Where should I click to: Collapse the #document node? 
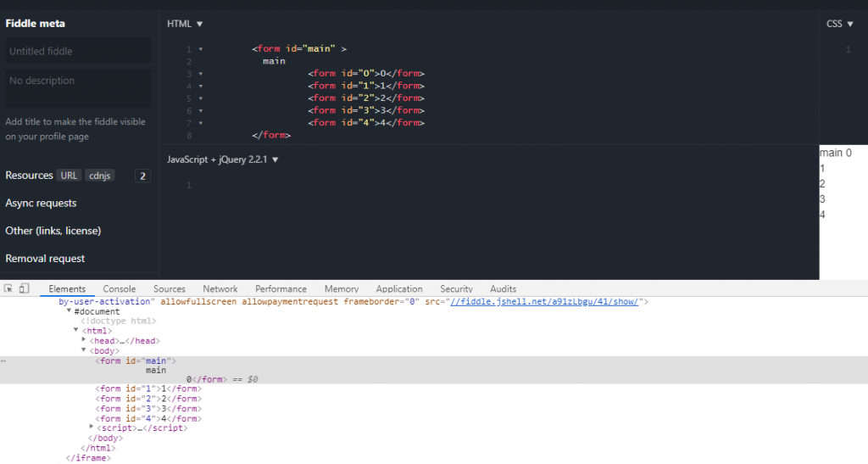[x=70, y=311]
